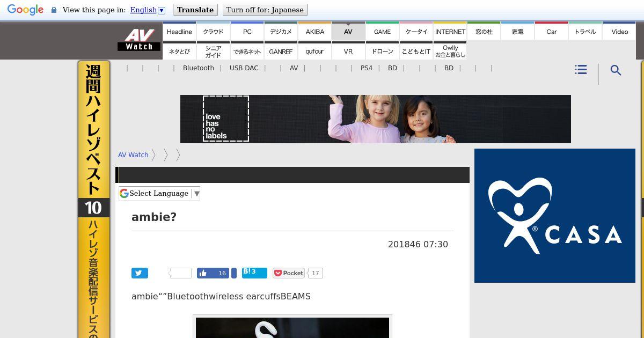Switch to the PC tab
The image size is (644, 338).
pyautogui.click(x=247, y=31)
